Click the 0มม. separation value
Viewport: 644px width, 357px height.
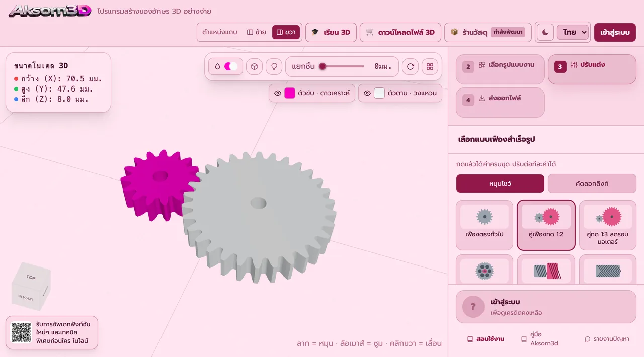[383, 66]
